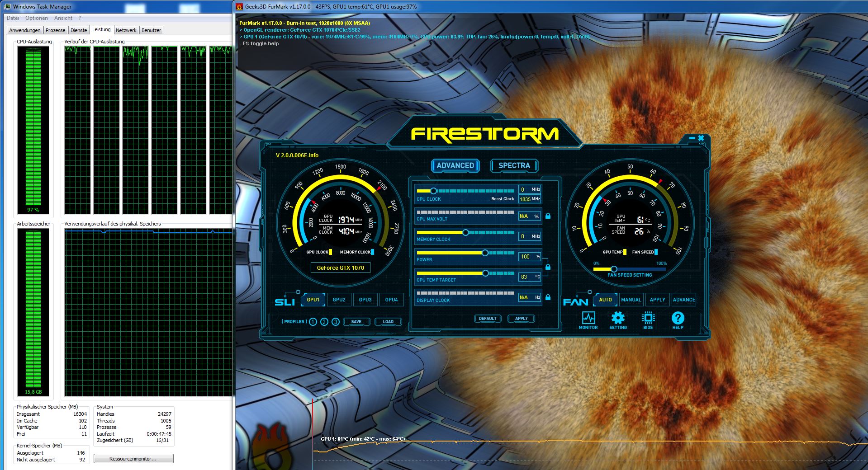Click the Task-Manager title bar icon
This screenshot has width=868, height=470.
8,7
